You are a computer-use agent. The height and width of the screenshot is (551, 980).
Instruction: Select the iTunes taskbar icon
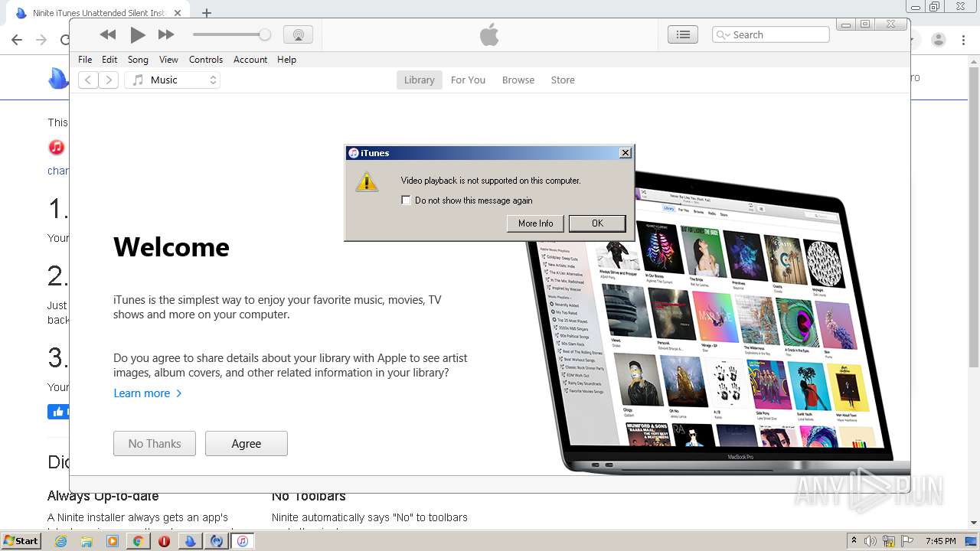click(242, 541)
